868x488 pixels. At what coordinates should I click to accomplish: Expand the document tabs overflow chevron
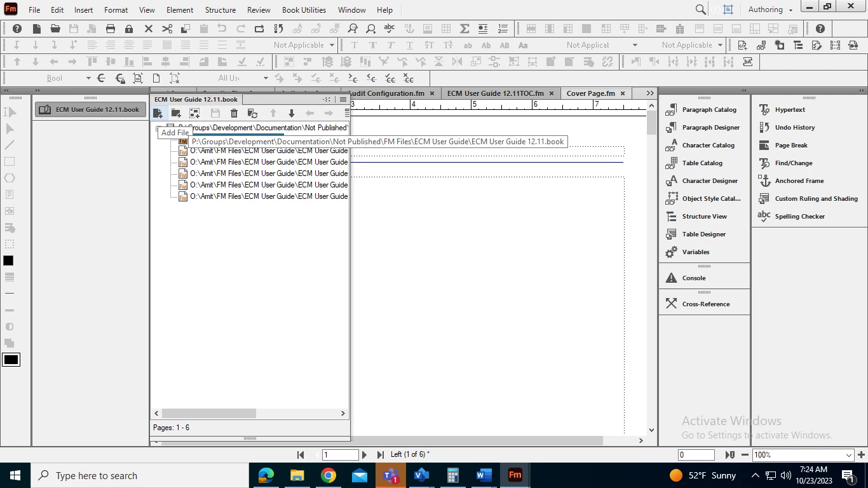[650, 93]
